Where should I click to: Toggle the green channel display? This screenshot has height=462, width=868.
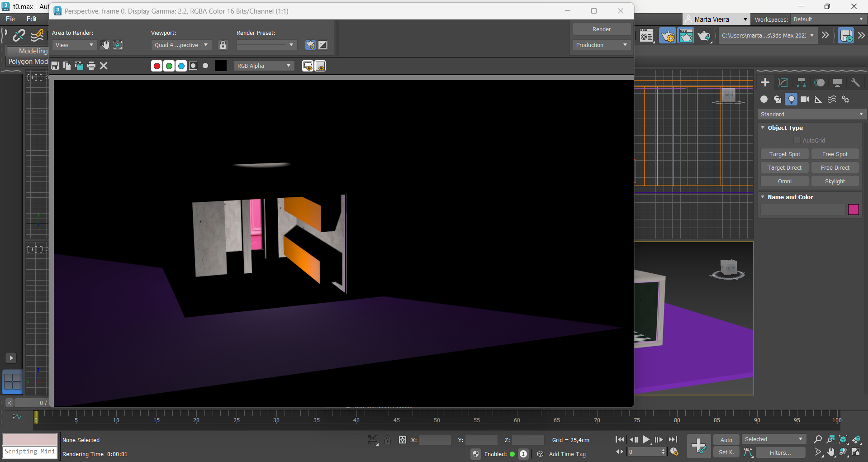click(x=169, y=66)
